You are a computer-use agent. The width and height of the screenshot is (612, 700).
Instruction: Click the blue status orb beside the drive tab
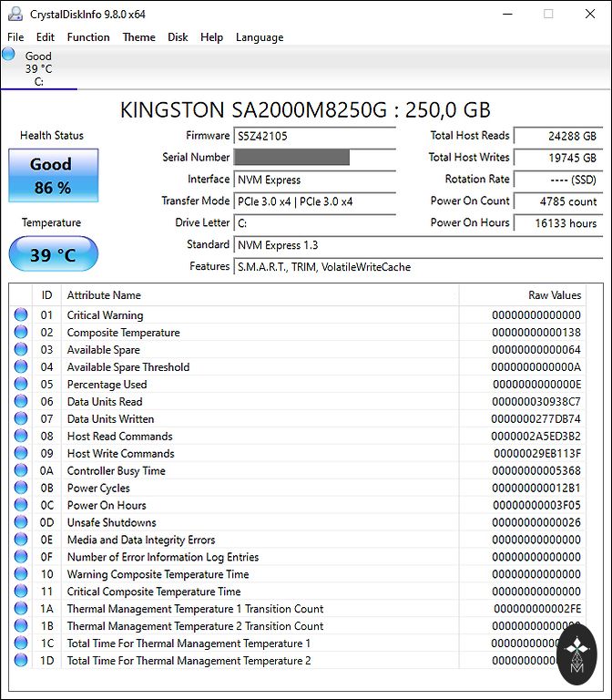click(x=9, y=55)
